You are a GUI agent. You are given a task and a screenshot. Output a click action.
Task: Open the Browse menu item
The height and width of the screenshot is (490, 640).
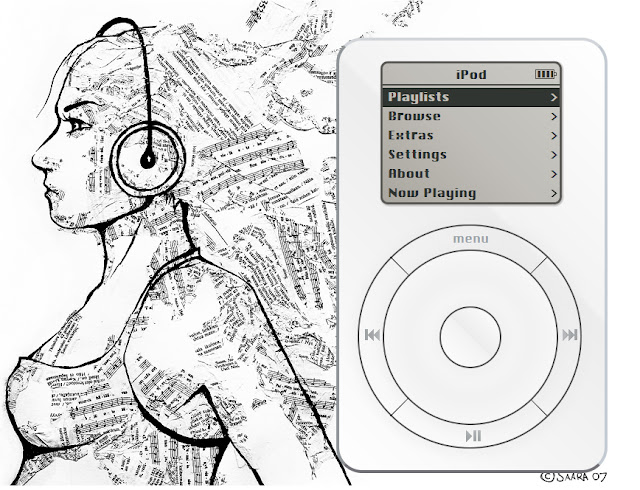[x=471, y=116]
